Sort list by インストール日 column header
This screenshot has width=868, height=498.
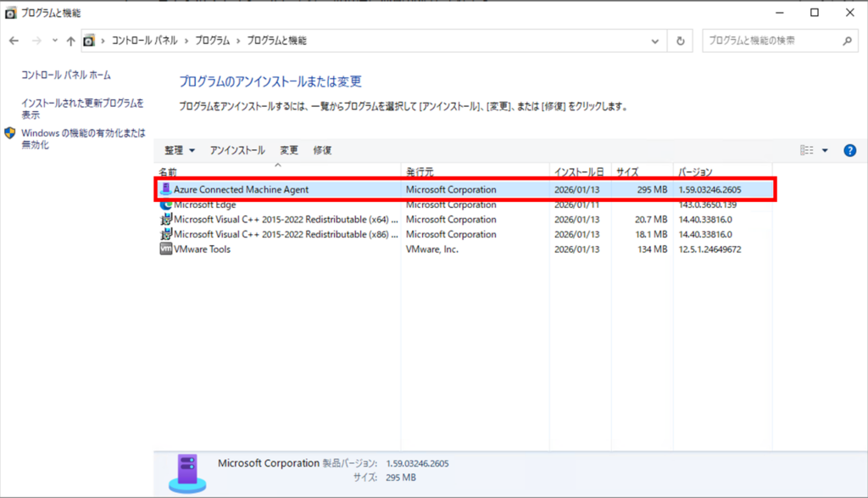(x=578, y=172)
